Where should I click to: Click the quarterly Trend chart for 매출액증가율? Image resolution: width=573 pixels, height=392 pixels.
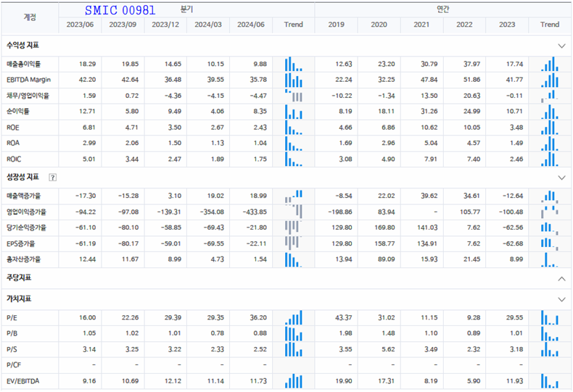pyautogui.click(x=294, y=196)
